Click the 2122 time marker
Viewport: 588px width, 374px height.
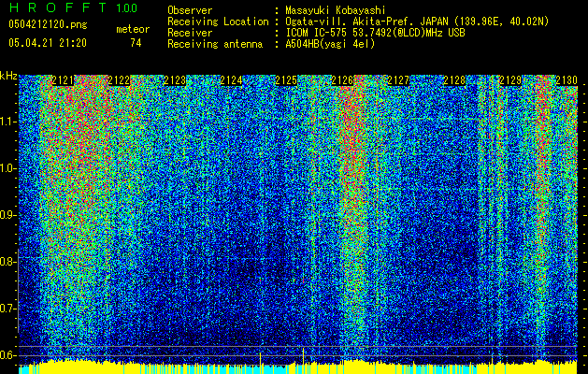[x=119, y=80]
